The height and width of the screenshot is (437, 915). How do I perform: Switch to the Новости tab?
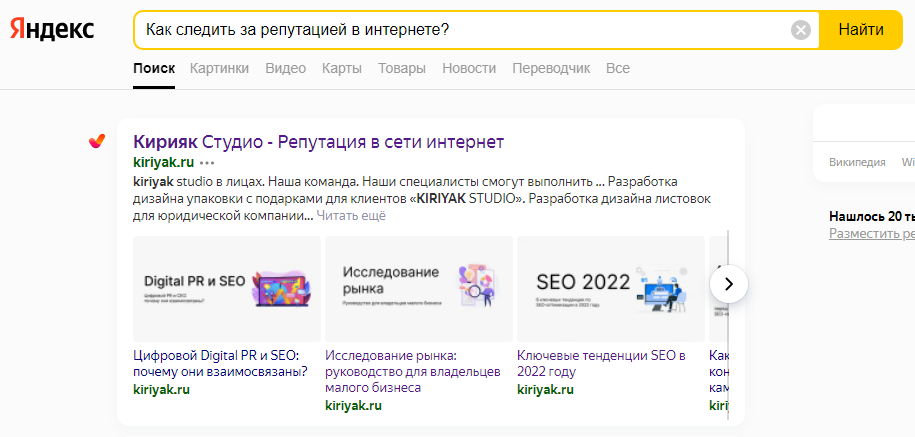click(469, 68)
